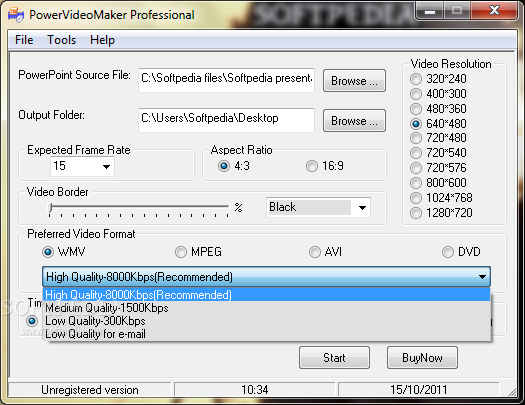Select 400*300 video resolution
The height and width of the screenshot is (405, 525).
pyautogui.click(x=438, y=94)
